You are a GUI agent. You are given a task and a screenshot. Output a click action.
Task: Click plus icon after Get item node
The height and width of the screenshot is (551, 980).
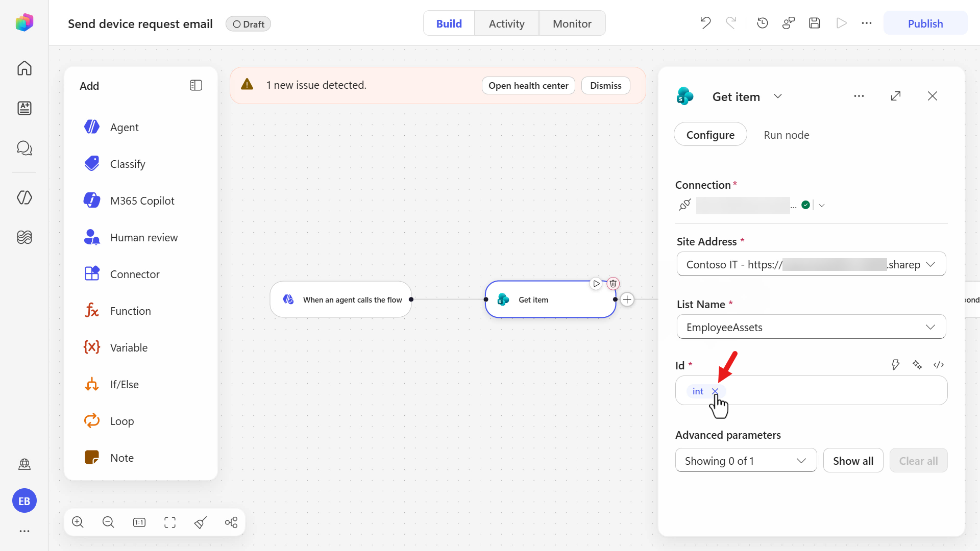tap(627, 299)
